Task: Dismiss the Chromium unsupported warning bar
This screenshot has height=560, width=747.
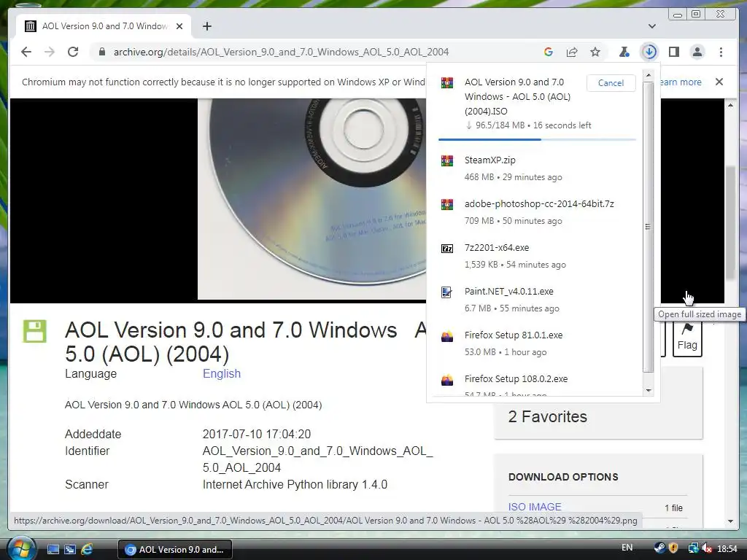Action: tap(719, 82)
